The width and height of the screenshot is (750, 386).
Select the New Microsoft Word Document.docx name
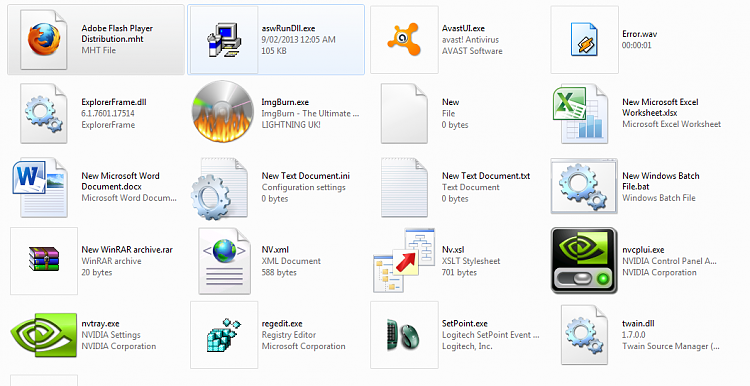[x=120, y=181]
